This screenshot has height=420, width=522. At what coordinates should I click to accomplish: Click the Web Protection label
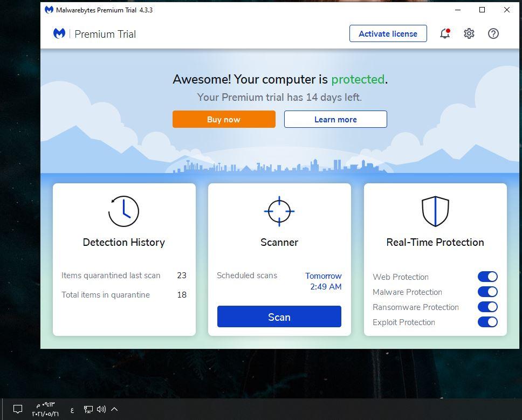401,277
